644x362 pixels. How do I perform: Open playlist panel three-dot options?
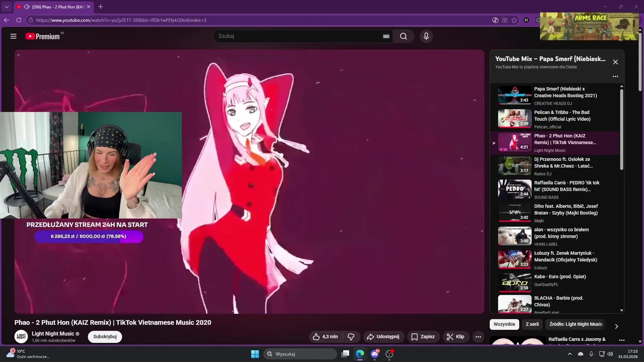[615, 76]
